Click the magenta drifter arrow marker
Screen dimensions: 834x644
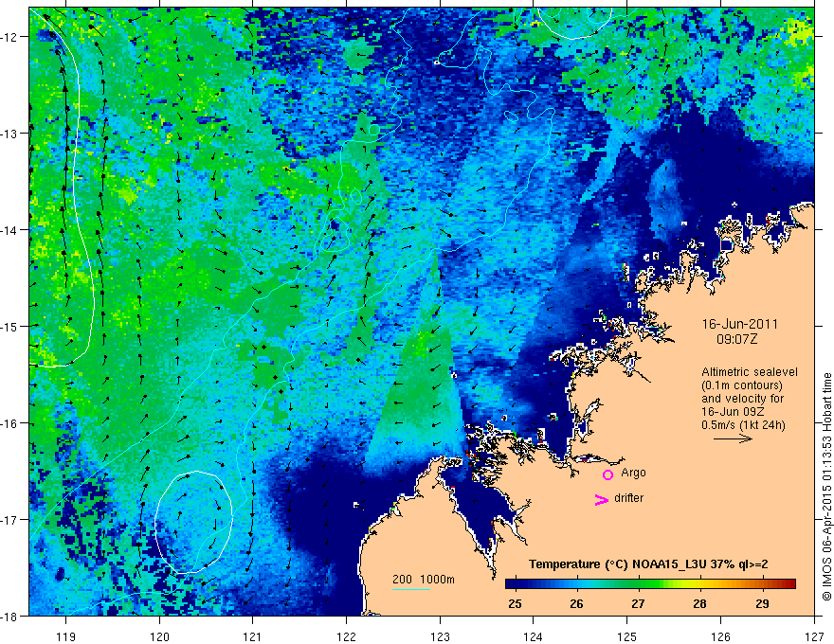click(601, 500)
